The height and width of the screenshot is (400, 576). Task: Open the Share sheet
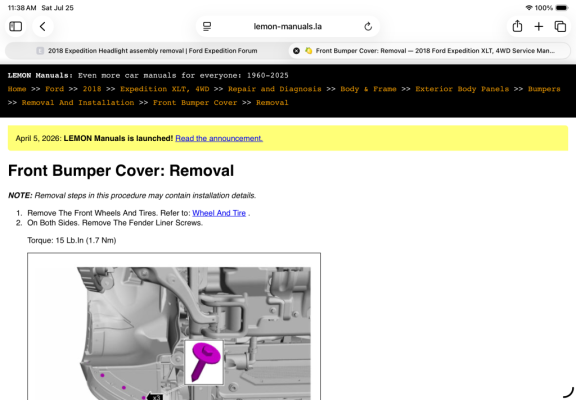pos(517,26)
